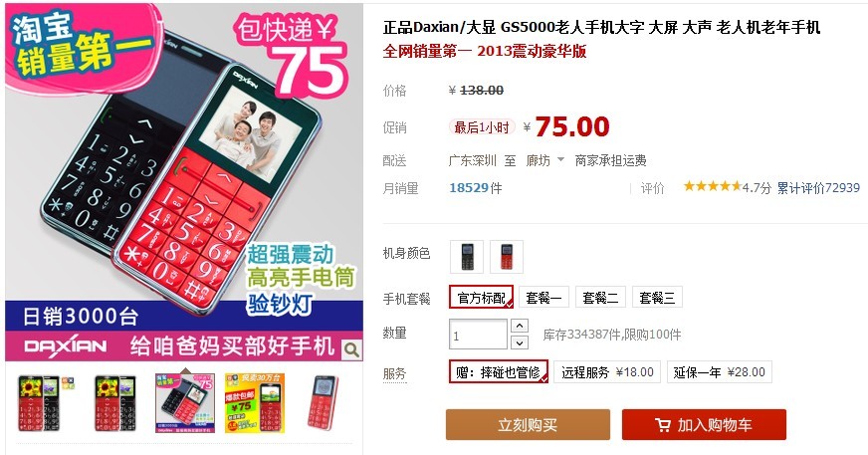Viewport: 868px width, 455px height.
Task: Select the black phone color swatch
Action: [467, 257]
